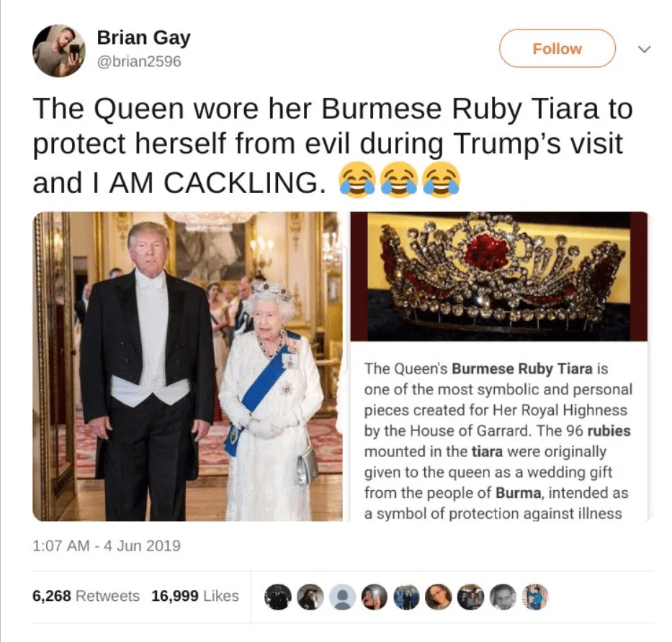The width and height of the screenshot is (672, 642).
Task: Open the state banquet photo on the left
Action: (187, 366)
